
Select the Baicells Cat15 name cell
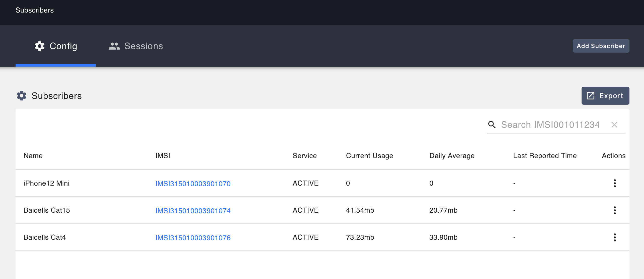(47, 210)
